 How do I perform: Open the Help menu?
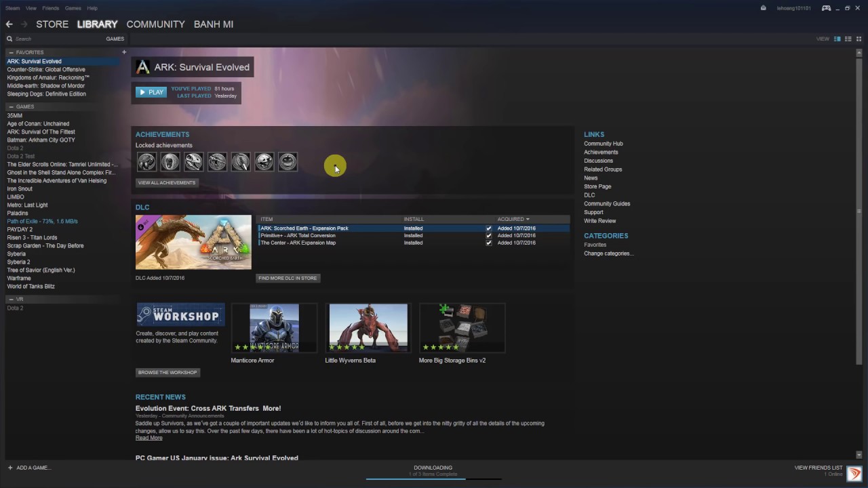tap(92, 8)
